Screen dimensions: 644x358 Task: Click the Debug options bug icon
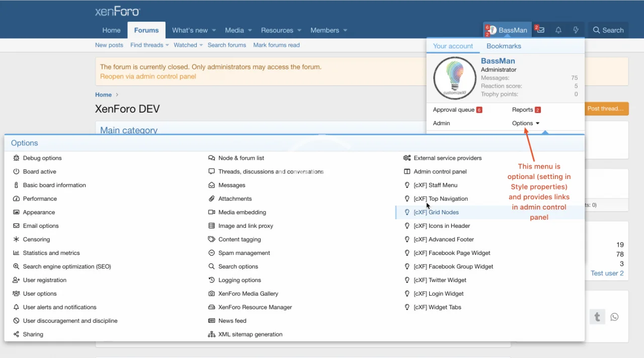[17, 158]
